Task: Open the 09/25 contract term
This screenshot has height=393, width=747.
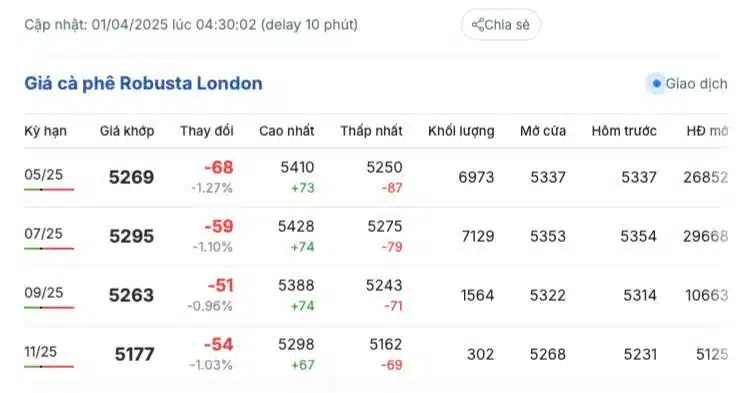Action: tap(44, 292)
